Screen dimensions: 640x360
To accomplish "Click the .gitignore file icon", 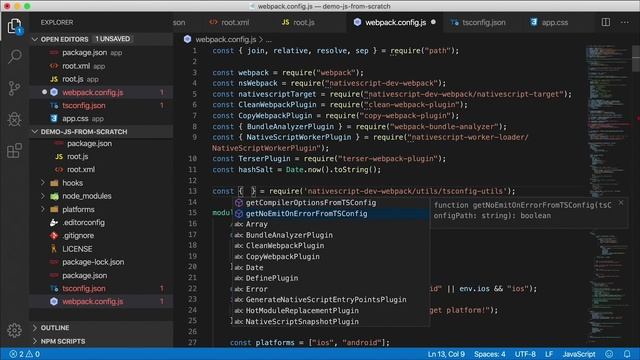I will pyautogui.click(x=54, y=236).
